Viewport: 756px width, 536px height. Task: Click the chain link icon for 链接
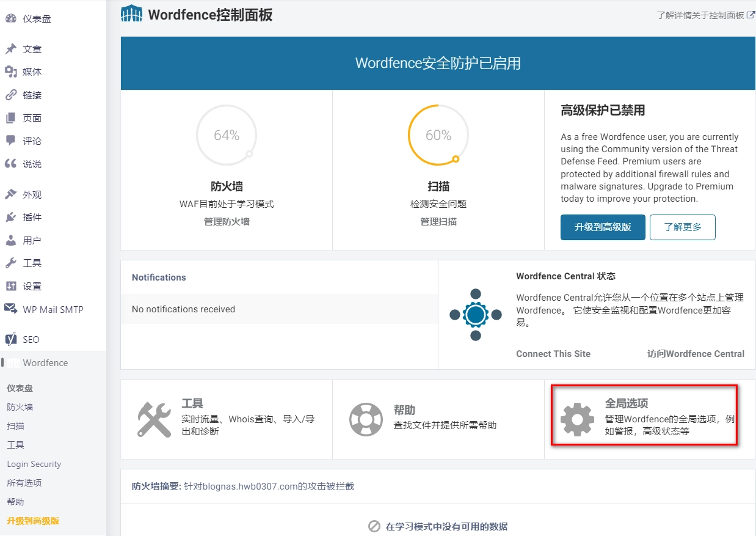click(x=10, y=95)
